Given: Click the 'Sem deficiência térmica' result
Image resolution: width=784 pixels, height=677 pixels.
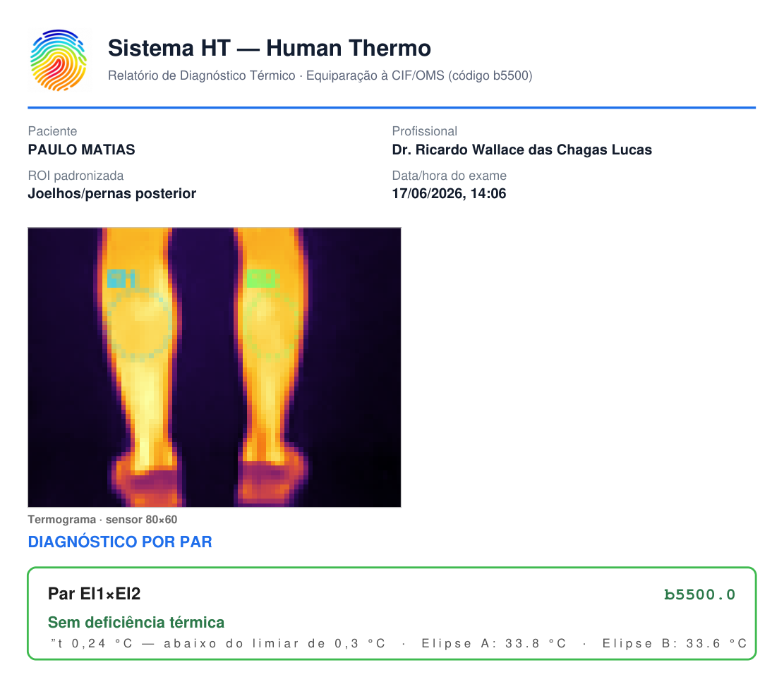Looking at the screenshot, I should (x=136, y=623).
